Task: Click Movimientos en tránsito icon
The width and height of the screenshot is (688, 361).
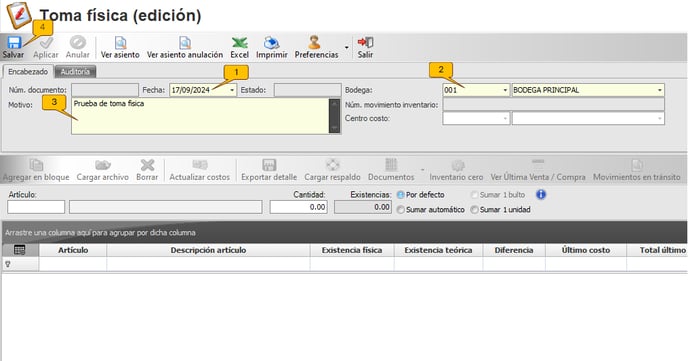Action: point(637,165)
